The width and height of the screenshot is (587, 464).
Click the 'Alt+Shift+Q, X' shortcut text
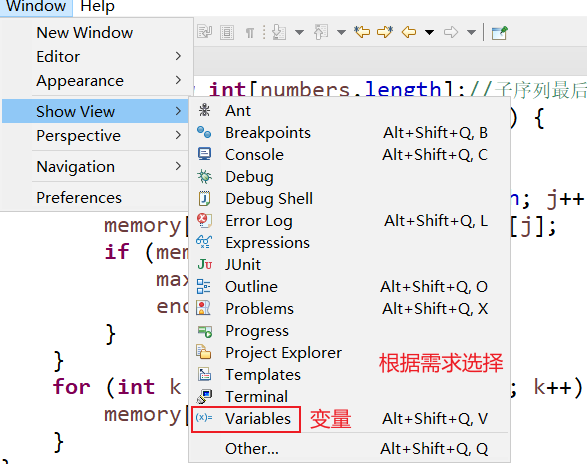pyautogui.click(x=435, y=309)
